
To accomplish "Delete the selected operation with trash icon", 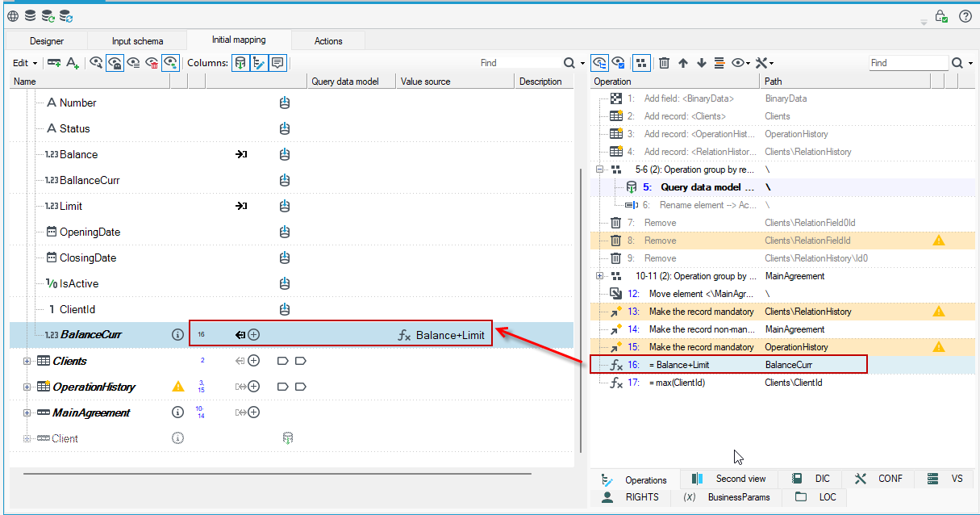I will 664,63.
